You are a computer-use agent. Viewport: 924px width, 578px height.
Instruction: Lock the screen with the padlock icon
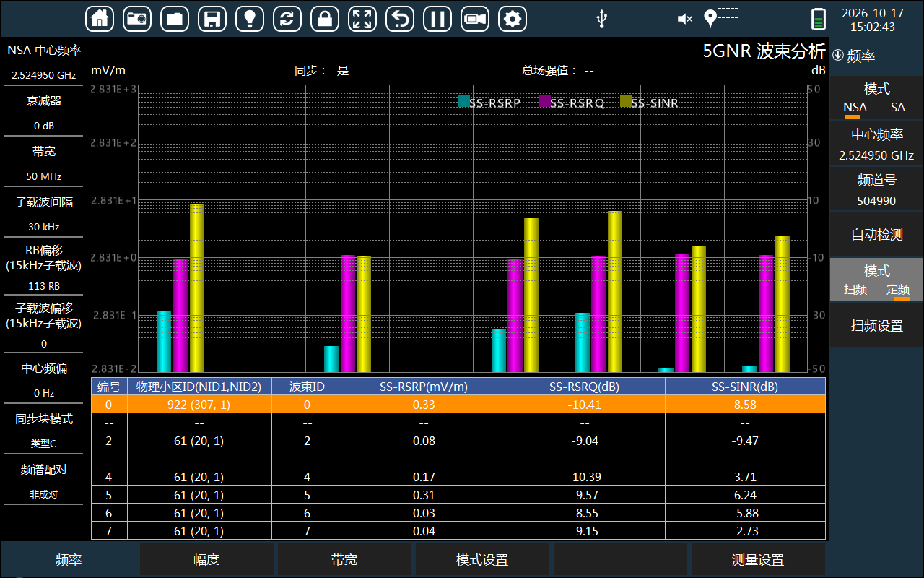point(325,19)
